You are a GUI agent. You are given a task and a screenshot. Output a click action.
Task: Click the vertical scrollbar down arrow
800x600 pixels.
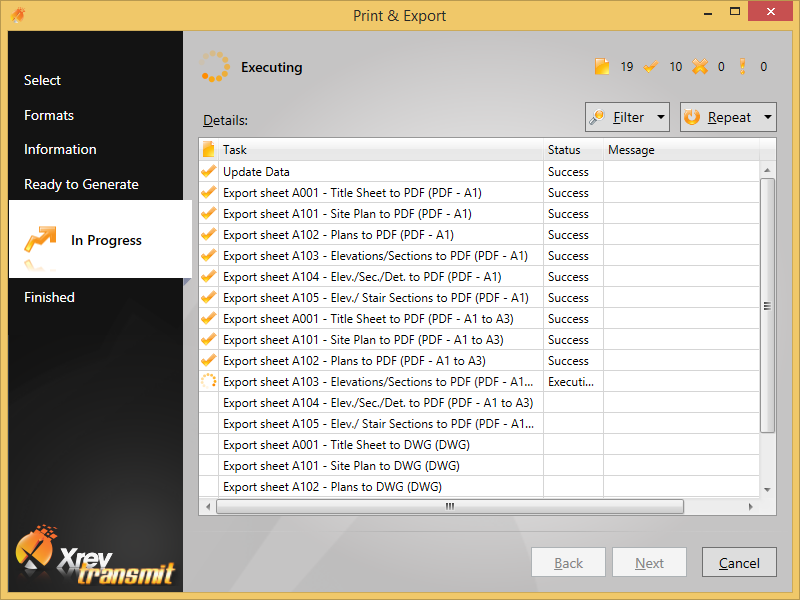767,490
